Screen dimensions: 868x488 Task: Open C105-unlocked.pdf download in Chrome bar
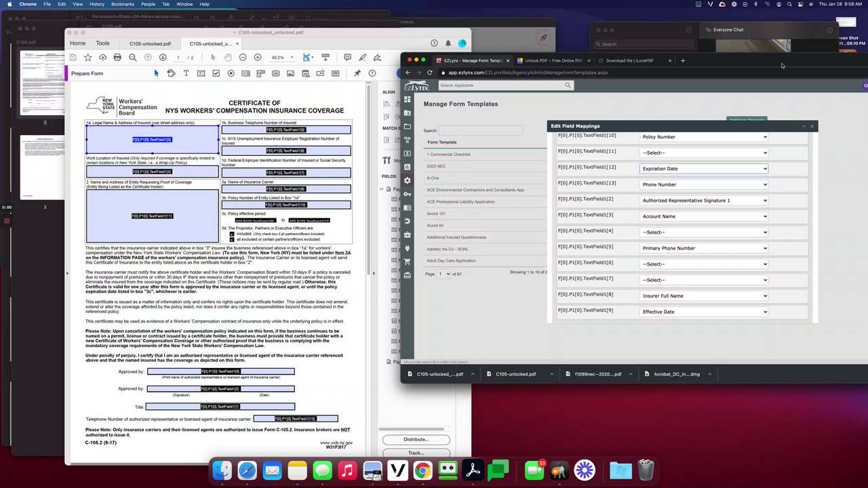(516, 374)
